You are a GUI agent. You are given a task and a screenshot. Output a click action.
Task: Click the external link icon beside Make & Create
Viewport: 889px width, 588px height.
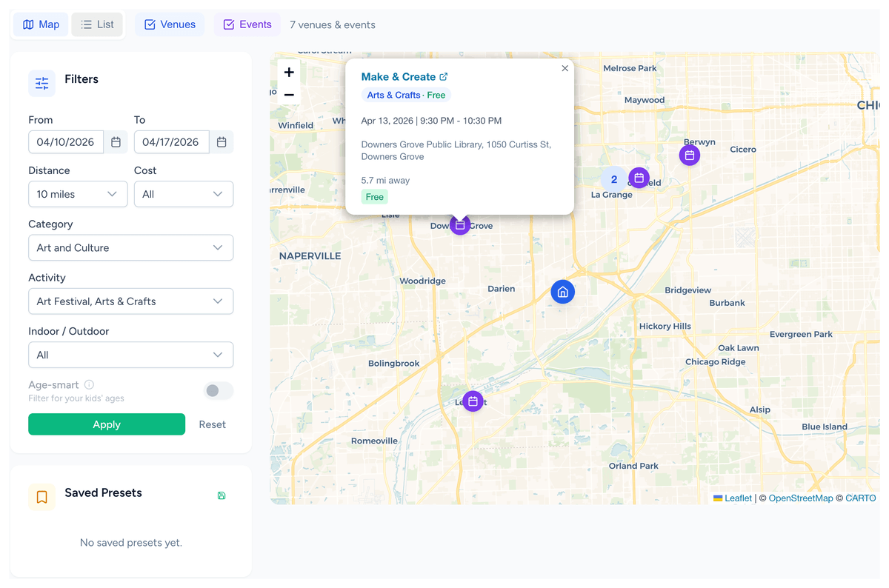pyautogui.click(x=444, y=76)
